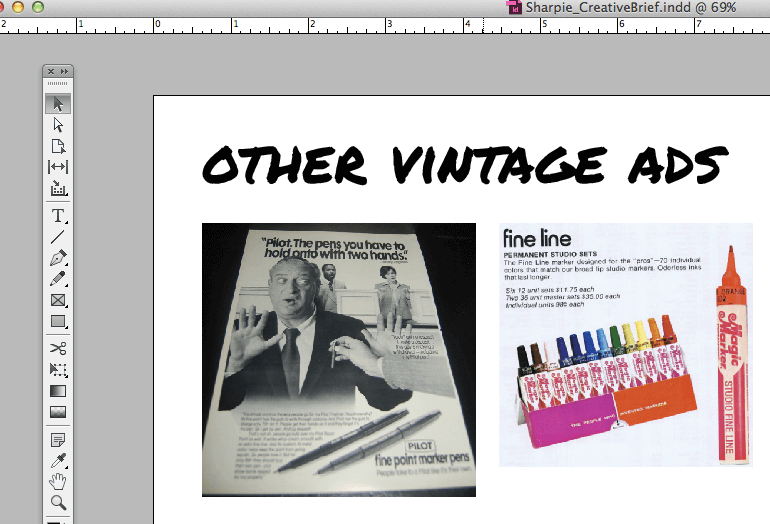The width and height of the screenshot is (770, 524).
Task: Choose the Page tool
Action: [58, 146]
